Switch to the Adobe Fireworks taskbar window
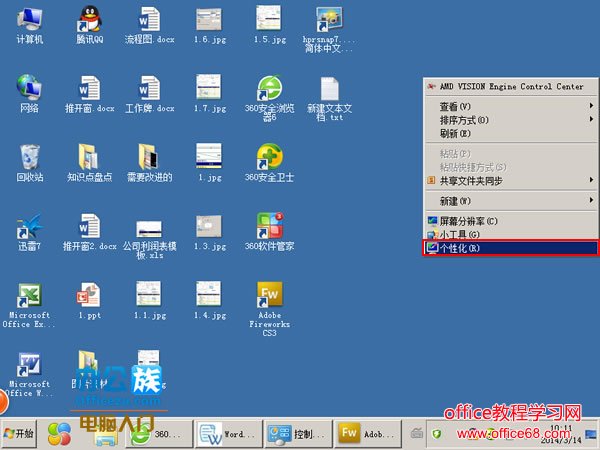 (x=368, y=434)
